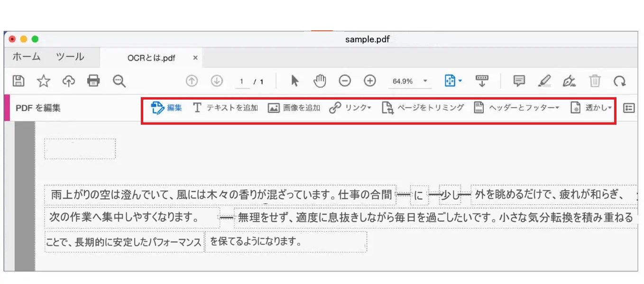
Task: Click text block を保てるようになります
Action: click(286, 242)
